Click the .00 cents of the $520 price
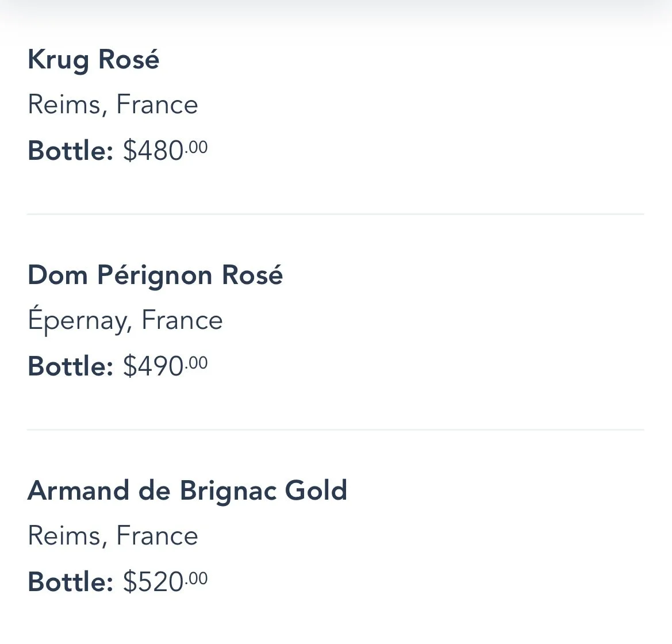This screenshot has height=644, width=672. [x=197, y=578]
